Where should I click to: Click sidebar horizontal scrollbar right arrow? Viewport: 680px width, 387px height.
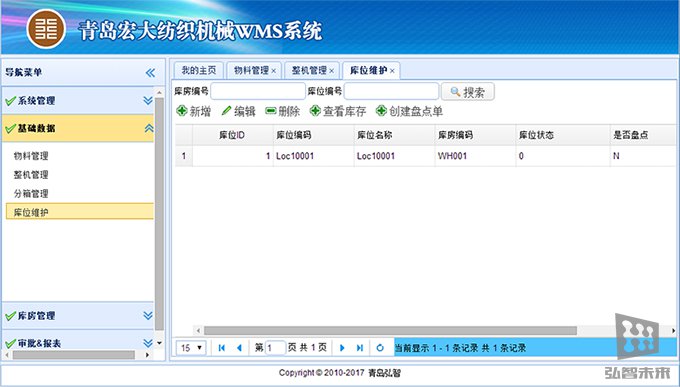click(x=147, y=355)
